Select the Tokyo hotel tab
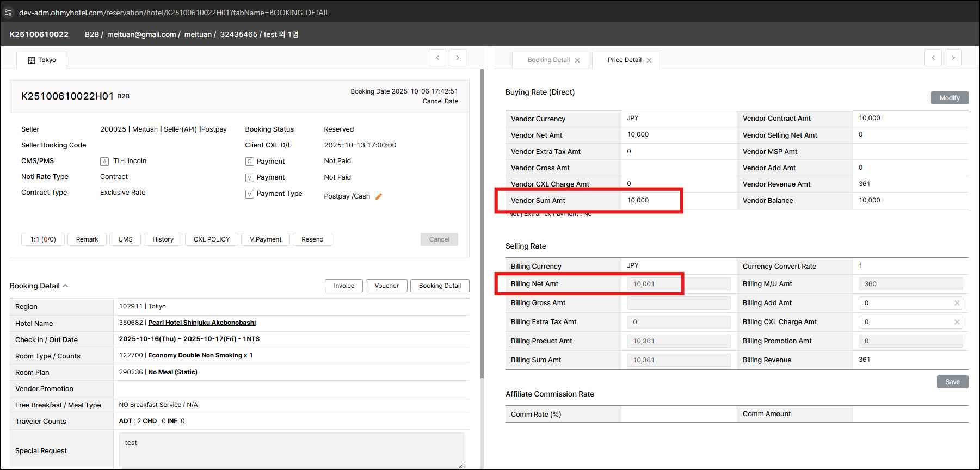 [x=42, y=60]
